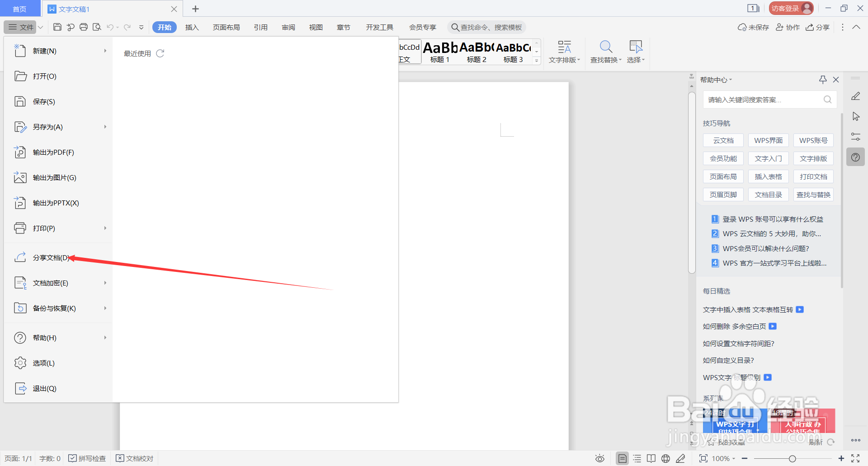
Task: Collapse the ribbon with the up chevron
Action: [x=856, y=27]
